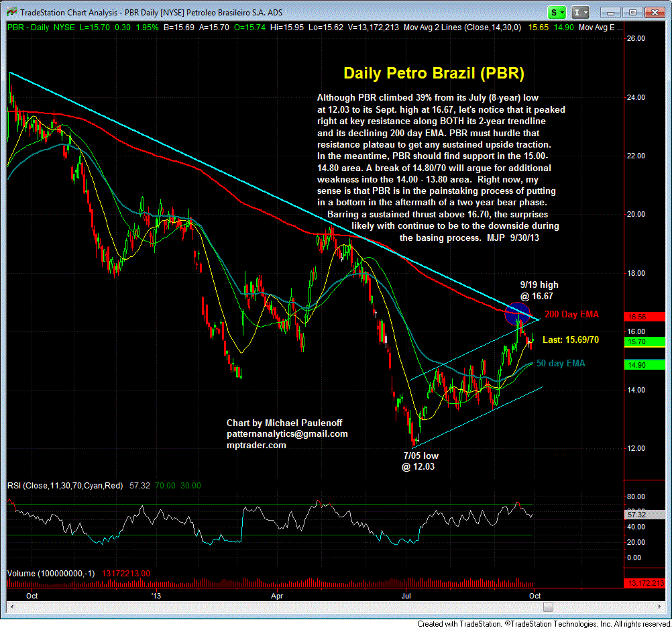The height and width of the screenshot is (628, 672).
Task: Click the horizontal scrollbar thumb
Action: pos(548,607)
